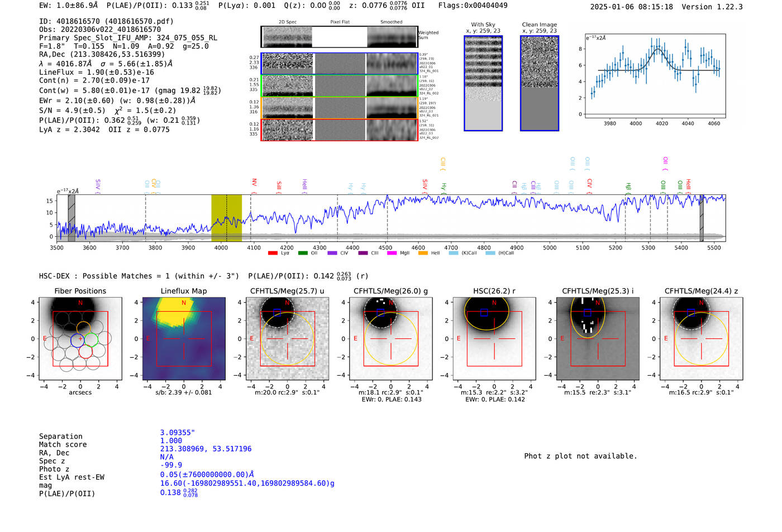Click the s/b: 2.39 +/- 0.081 caption
Viewport: 782px width, 532px height.
point(184,392)
